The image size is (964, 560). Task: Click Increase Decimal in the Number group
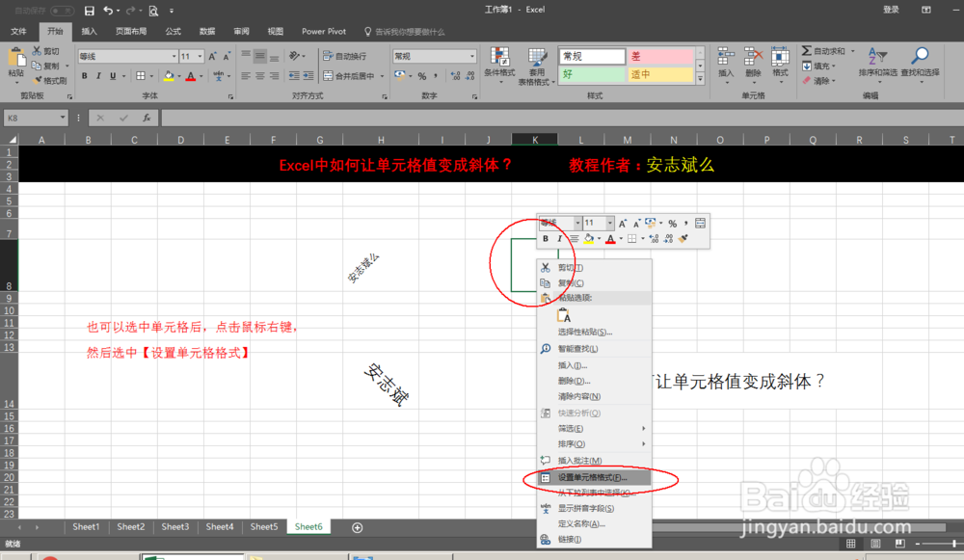(x=455, y=74)
